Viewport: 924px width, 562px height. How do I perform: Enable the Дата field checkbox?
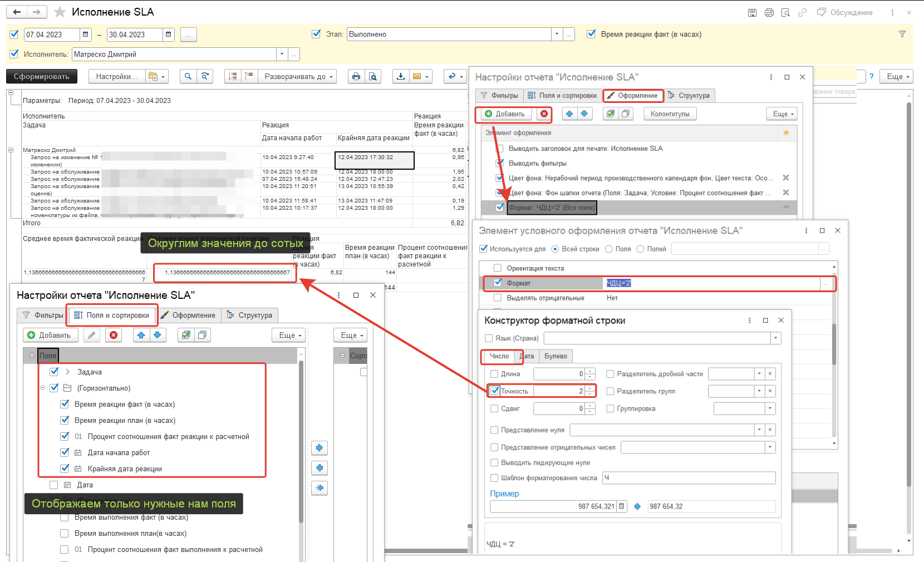coord(53,485)
